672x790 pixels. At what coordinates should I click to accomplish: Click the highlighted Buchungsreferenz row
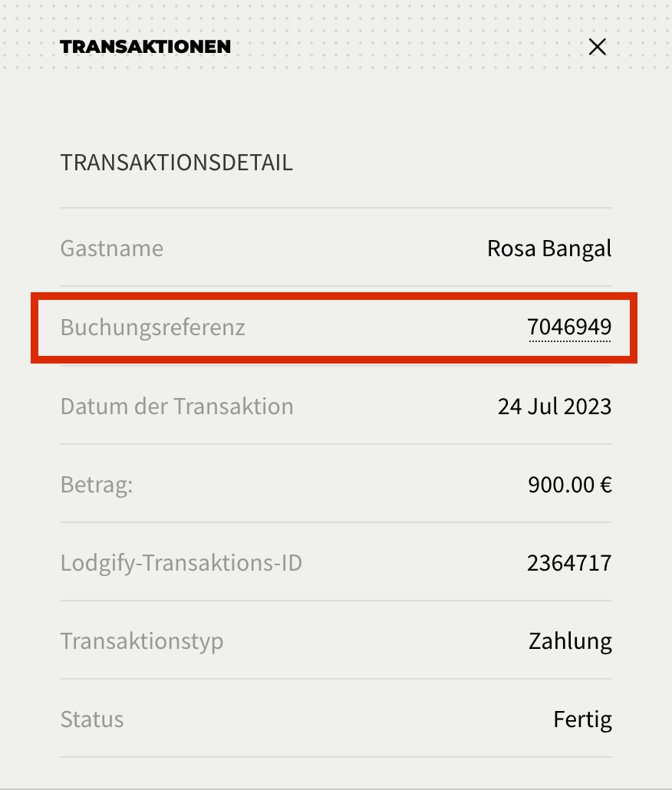click(x=335, y=328)
